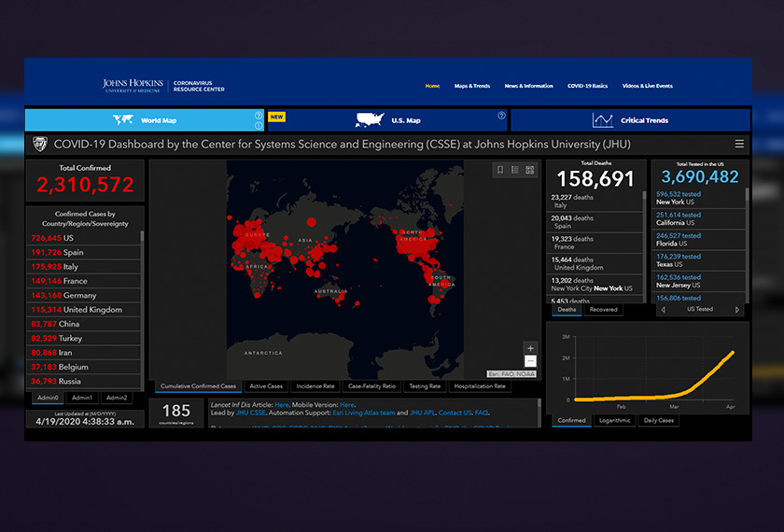Click the JHU shield logo in the title bar

coord(40,144)
